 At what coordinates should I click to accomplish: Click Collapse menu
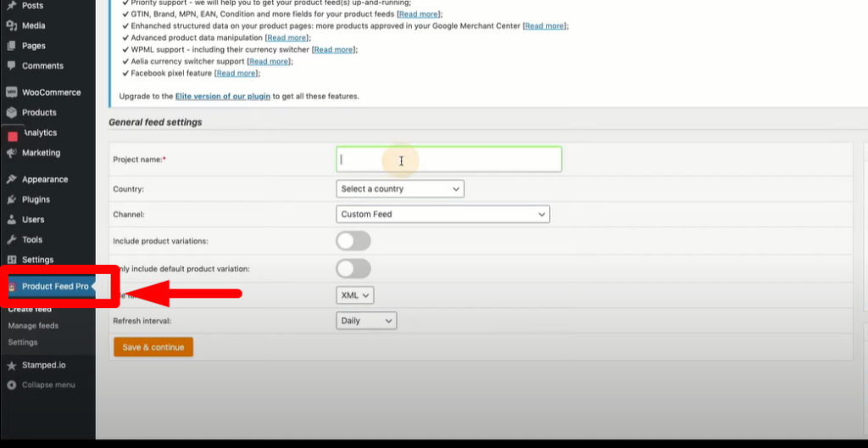point(47,385)
